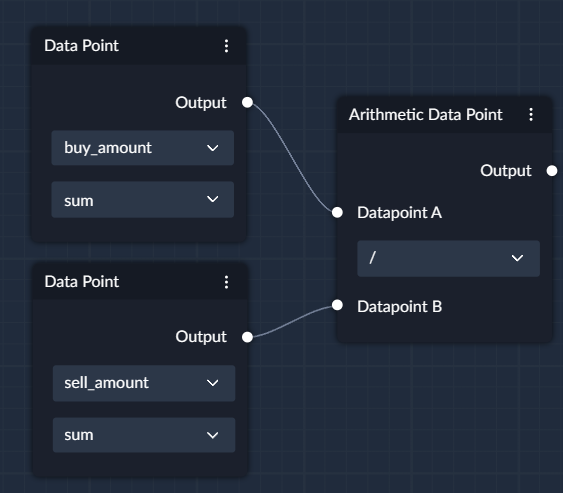Image resolution: width=563 pixels, height=493 pixels.
Task: Click Output port of sell_amount node
Action: click(247, 337)
